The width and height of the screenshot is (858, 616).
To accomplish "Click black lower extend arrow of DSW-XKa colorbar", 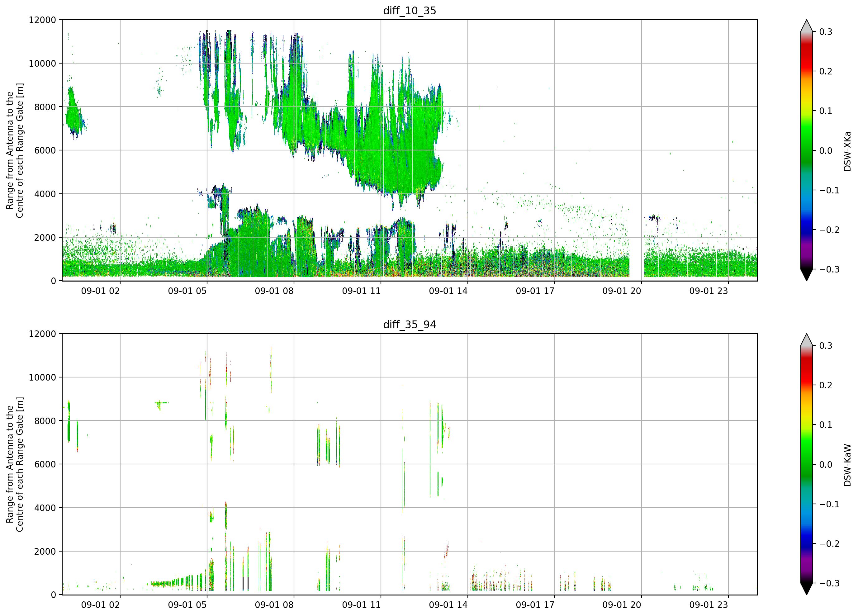I will coord(807,274).
